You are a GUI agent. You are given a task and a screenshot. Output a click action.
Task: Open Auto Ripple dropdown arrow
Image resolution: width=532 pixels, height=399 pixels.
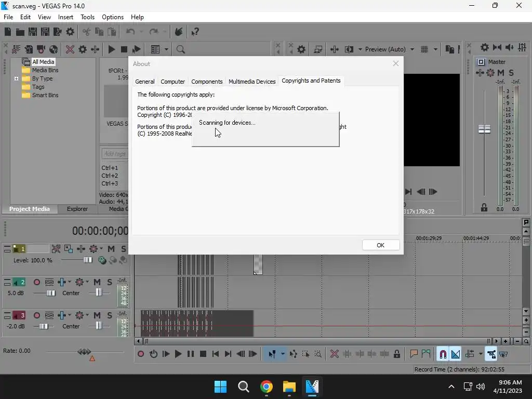click(x=481, y=354)
